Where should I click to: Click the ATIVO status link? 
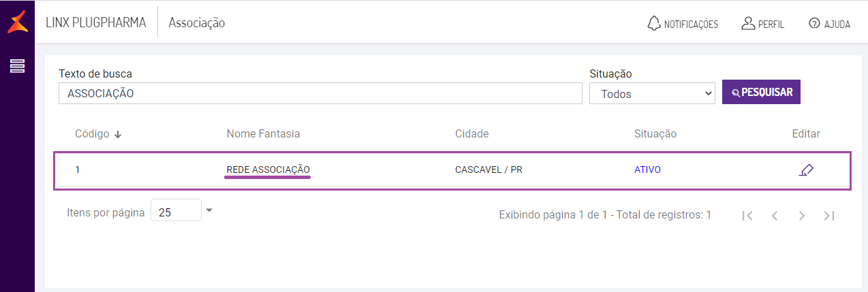[x=647, y=169]
